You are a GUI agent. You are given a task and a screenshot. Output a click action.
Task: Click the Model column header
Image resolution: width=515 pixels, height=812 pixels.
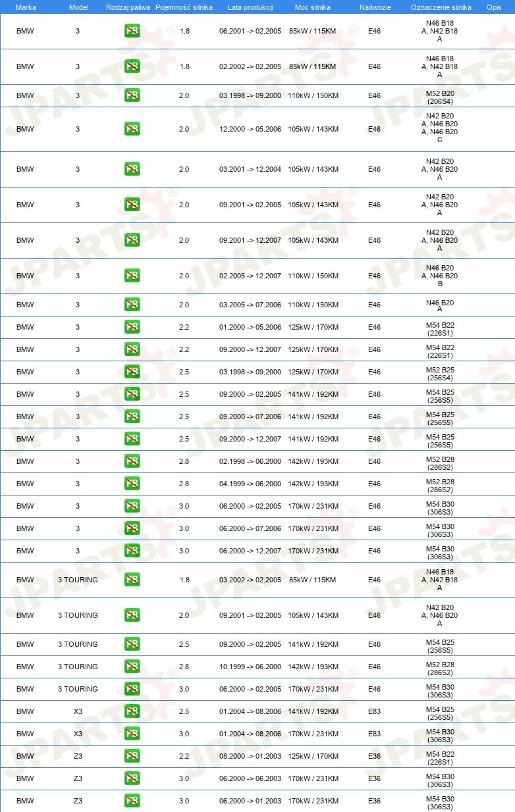(x=78, y=7)
